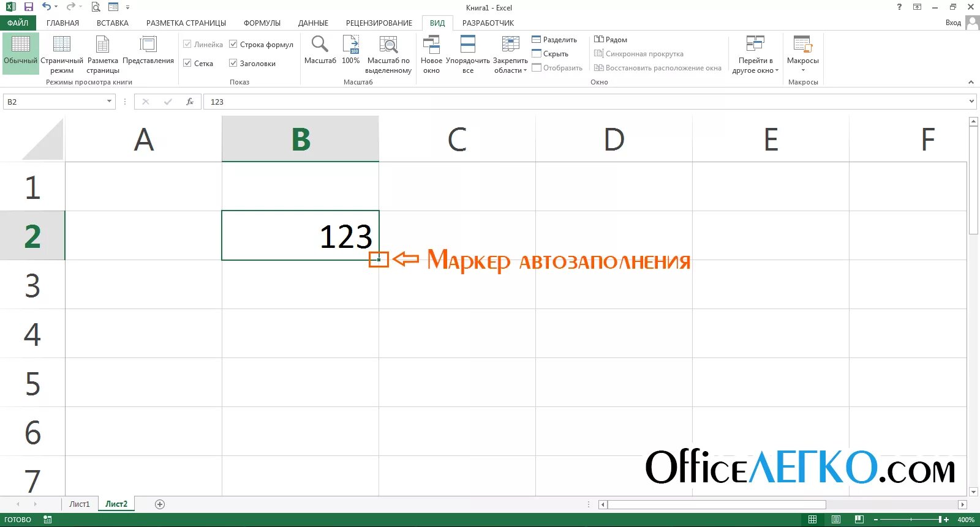
Task: Click Page Layout view icon in status bar
Action: pyautogui.click(x=835, y=520)
